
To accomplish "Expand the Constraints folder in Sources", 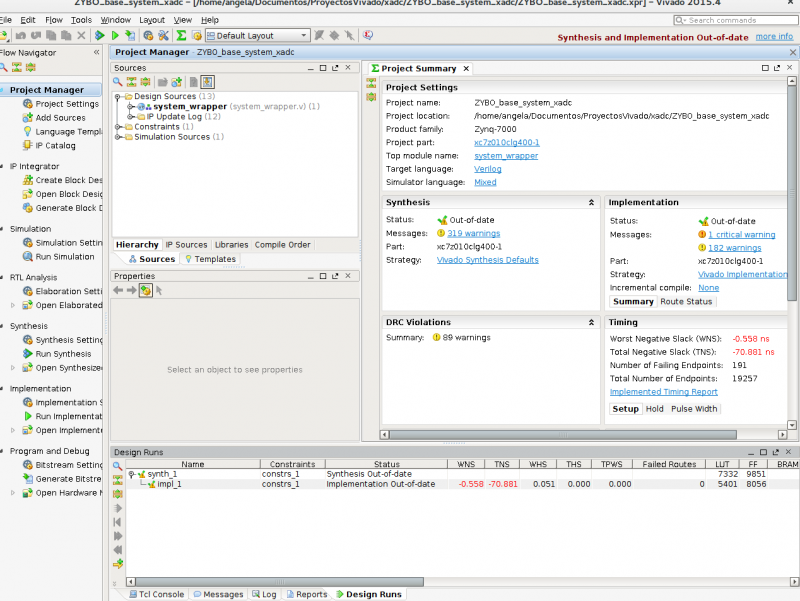I will [x=118, y=127].
